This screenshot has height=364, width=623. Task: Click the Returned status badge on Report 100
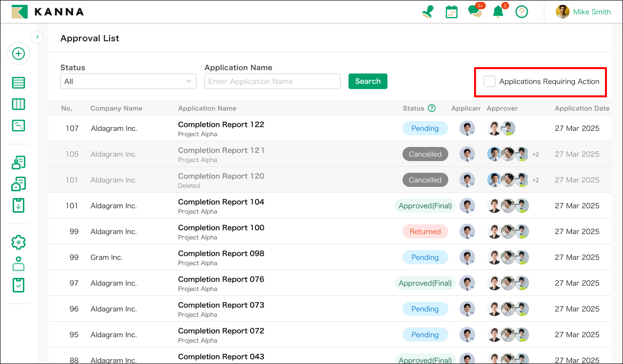(425, 232)
